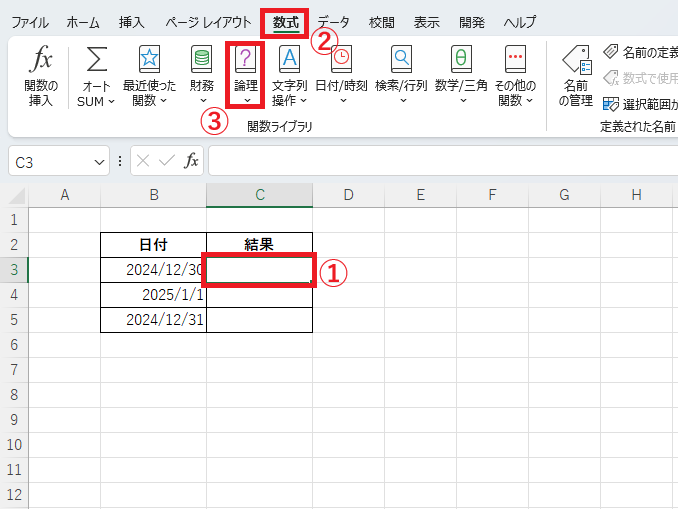678x509 pixels.
Task: Select empty result cell C3
Action: (259, 270)
